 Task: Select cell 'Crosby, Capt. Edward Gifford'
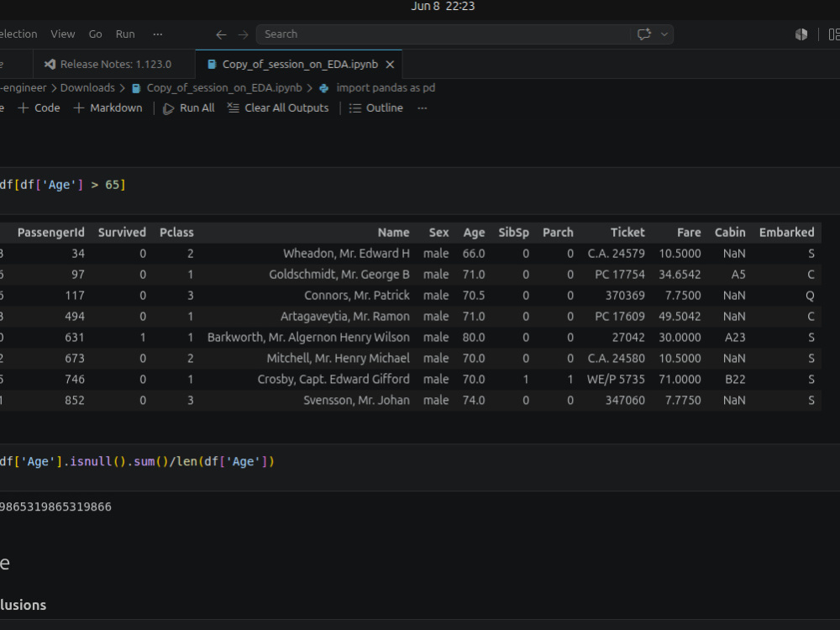[x=333, y=380]
